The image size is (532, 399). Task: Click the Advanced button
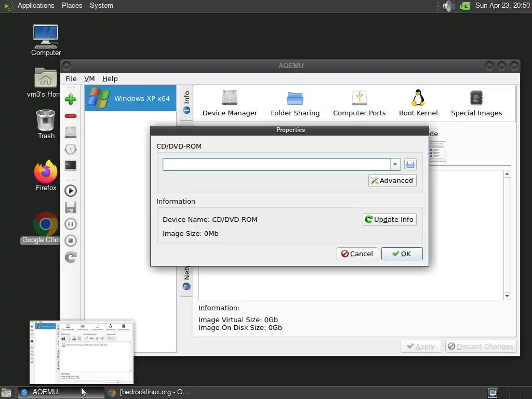point(392,180)
